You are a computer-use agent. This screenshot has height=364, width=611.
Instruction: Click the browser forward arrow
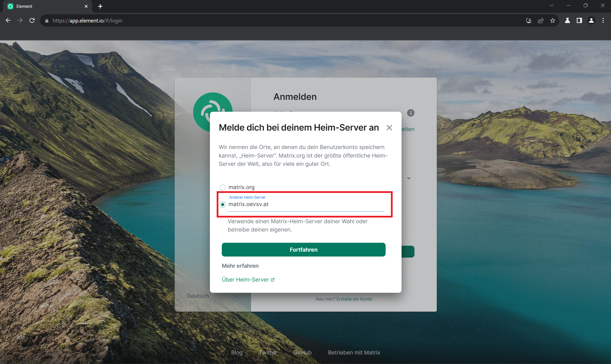click(x=20, y=21)
